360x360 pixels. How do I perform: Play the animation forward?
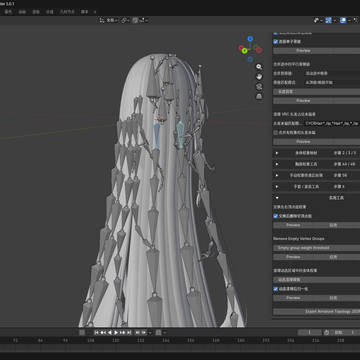(x=116, y=332)
